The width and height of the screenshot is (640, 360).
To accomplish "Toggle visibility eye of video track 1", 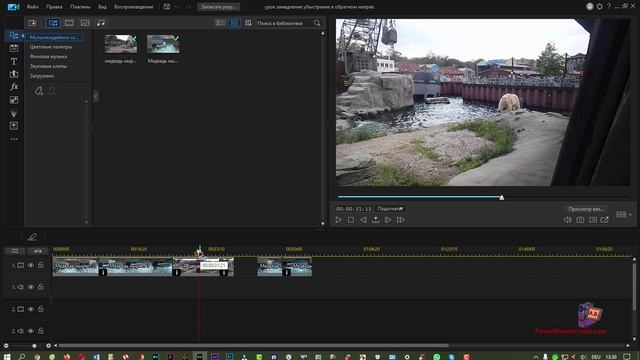I will [x=31, y=265].
